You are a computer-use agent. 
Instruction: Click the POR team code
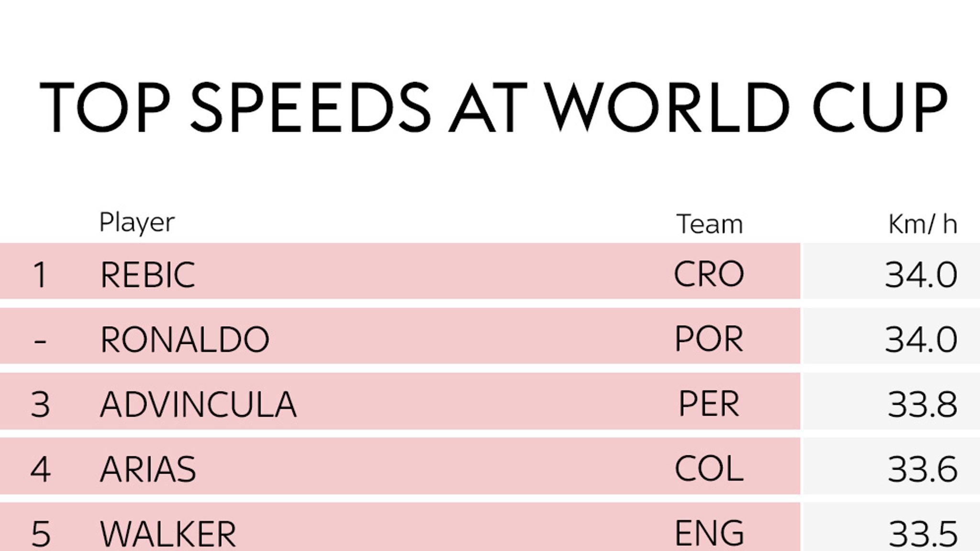point(709,339)
